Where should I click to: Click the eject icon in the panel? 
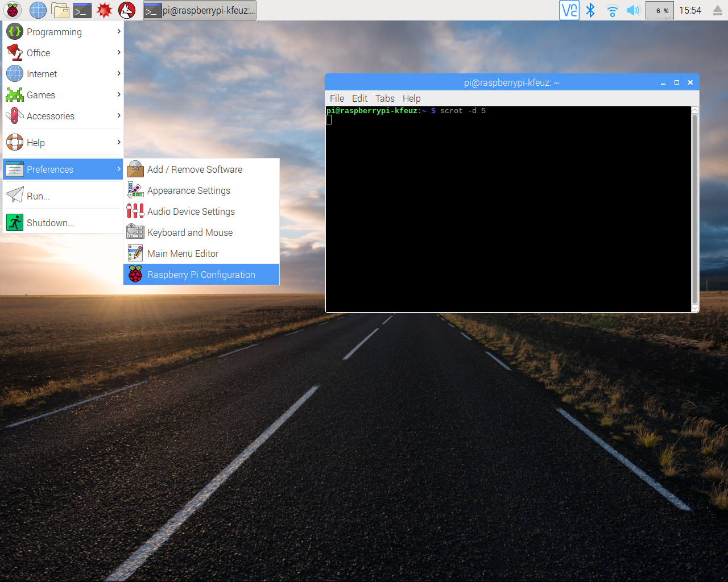point(717,10)
